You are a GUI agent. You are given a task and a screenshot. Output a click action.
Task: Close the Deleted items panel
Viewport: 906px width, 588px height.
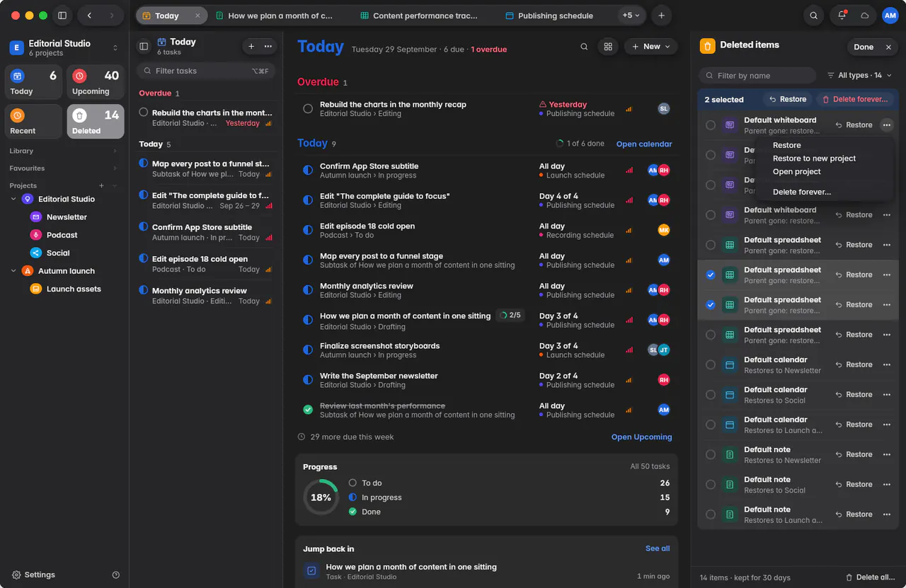888,47
